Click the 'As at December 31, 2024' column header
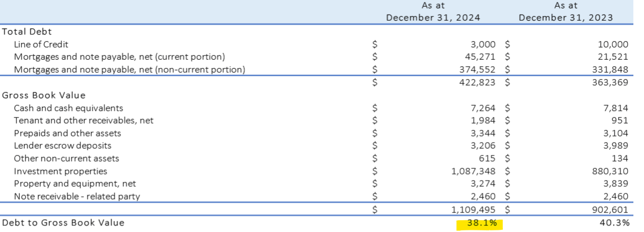Screen dimensions: 644x232 coord(433,12)
